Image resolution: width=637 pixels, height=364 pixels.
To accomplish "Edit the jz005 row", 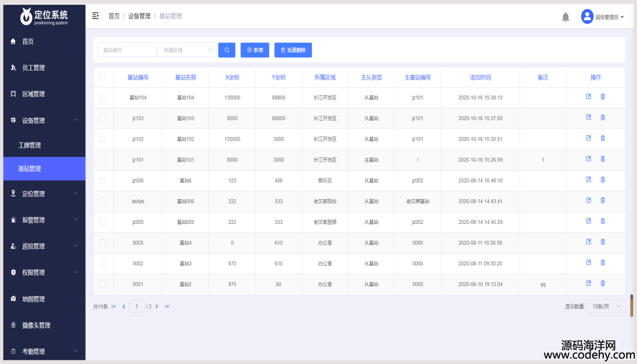I will coord(588,221).
